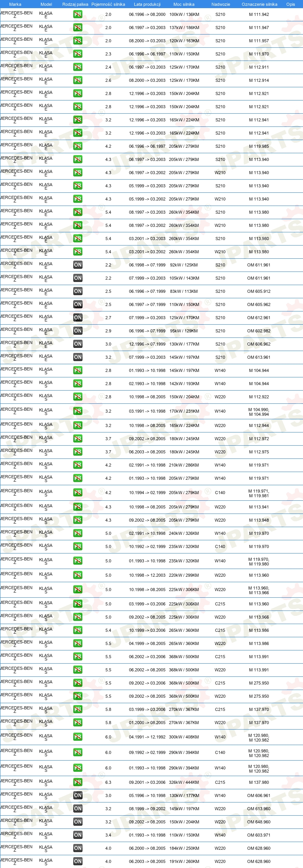Click the Model column header
This screenshot has height=868, width=303.
pos(46,4)
